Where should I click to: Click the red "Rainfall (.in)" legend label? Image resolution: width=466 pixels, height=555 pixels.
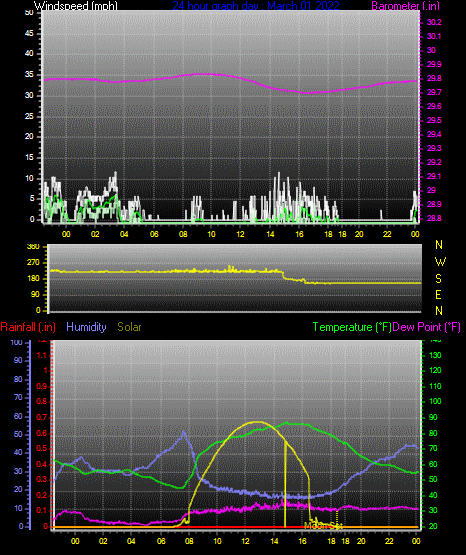[28, 327]
